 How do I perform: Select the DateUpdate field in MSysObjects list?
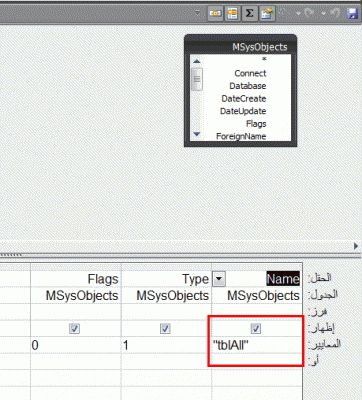pyautogui.click(x=243, y=111)
